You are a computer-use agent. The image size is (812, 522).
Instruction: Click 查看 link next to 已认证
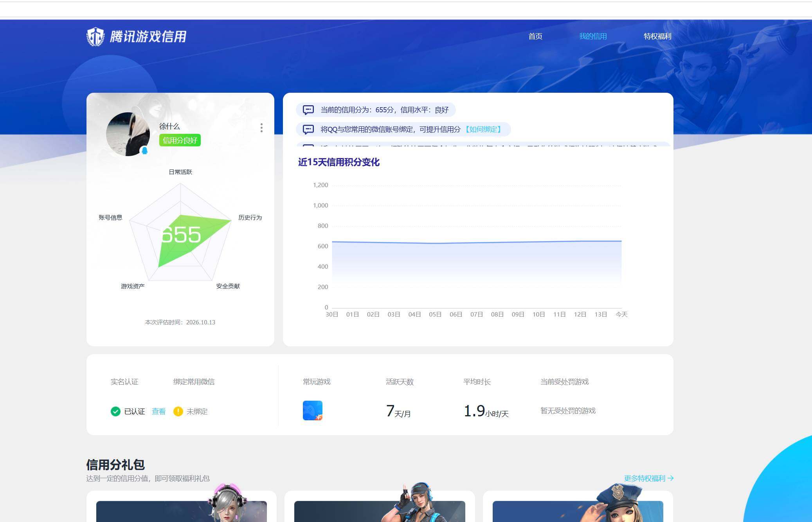[159, 411]
